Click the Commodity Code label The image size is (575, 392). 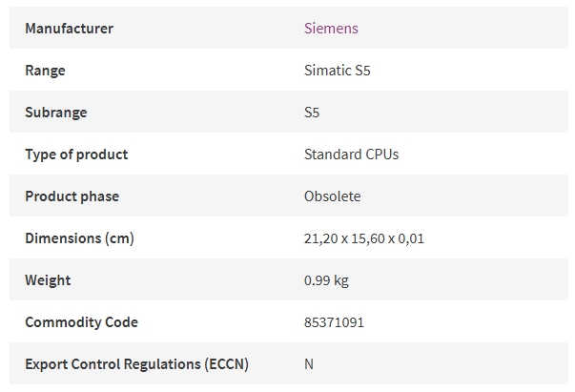pyautogui.click(x=81, y=322)
